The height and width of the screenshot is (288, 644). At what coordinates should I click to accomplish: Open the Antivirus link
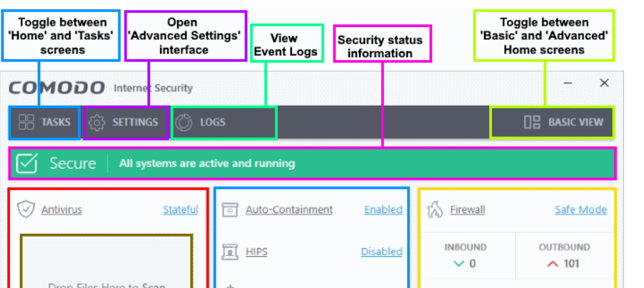coord(61,210)
